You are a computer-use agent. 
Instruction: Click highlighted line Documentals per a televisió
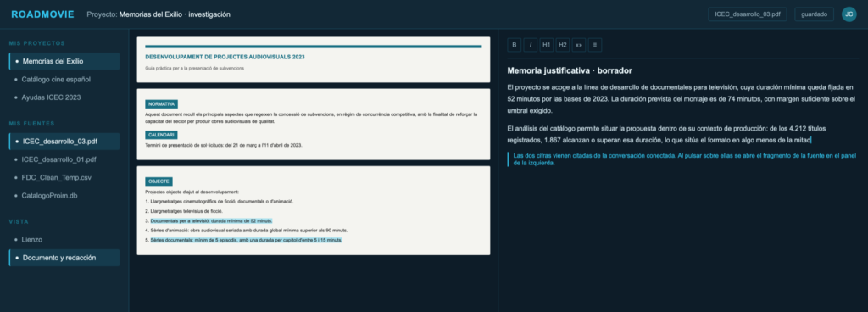pyautogui.click(x=211, y=220)
